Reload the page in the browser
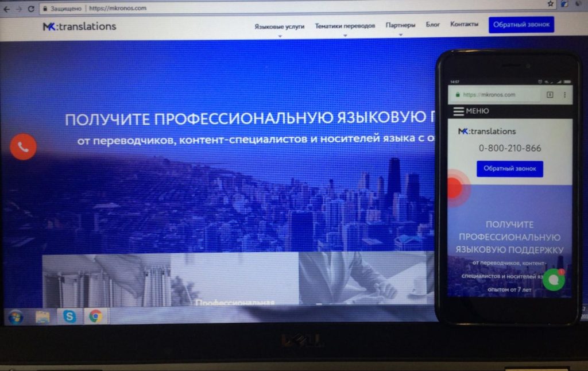Image resolution: width=588 pixels, height=371 pixels. (x=31, y=9)
